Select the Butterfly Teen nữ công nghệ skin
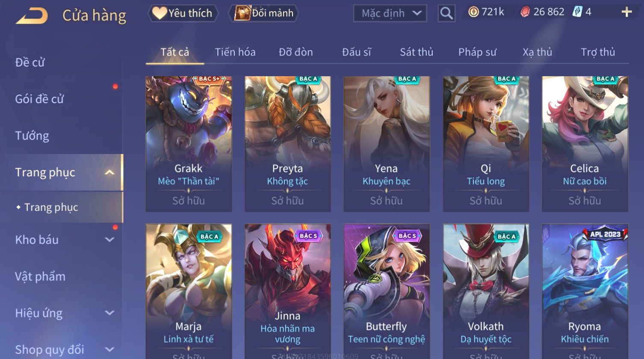Viewport: 644px width, 359px height. (x=387, y=291)
